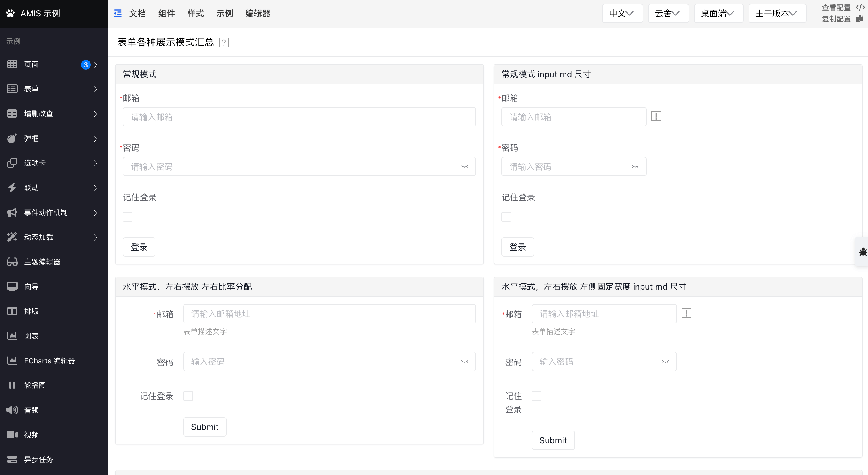Open the debug bug icon on right edge
This screenshot has width=868, height=475.
click(863, 252)
